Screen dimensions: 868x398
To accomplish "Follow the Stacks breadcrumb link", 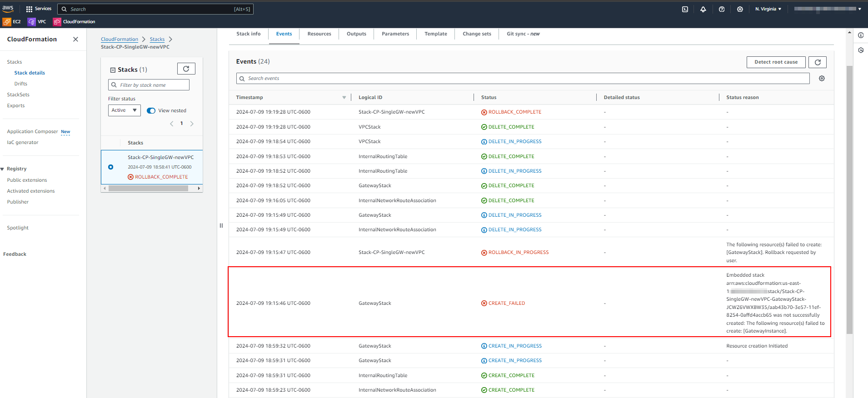I will tap(157, 40).
